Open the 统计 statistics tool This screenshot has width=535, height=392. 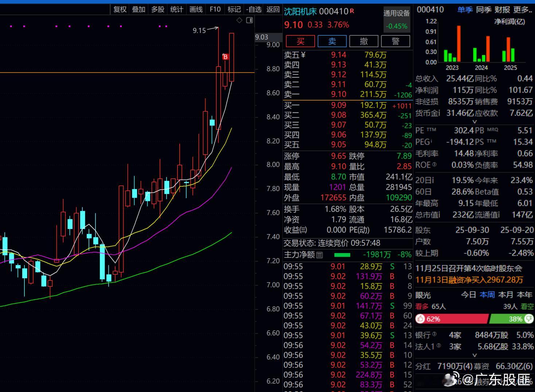pos(177,9)
